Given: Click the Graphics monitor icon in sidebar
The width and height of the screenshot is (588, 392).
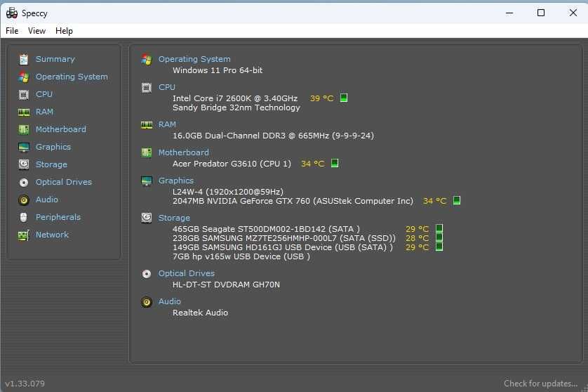Looking at the screenshot, I should pos(24,148).
